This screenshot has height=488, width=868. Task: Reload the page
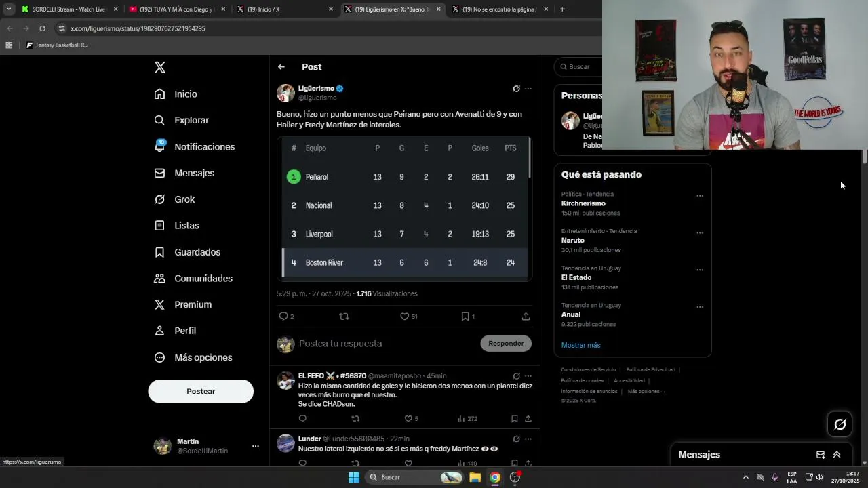[x=42, y=28]
